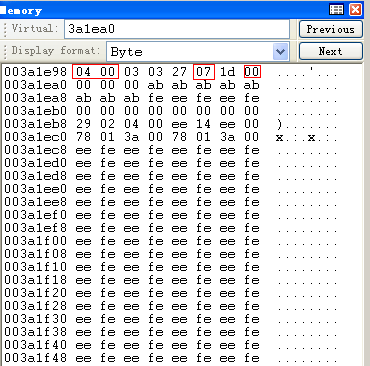Select address 003a1ef0 row label
The width and height of the screenshot is (370, 366).
(x=35, y=215)
